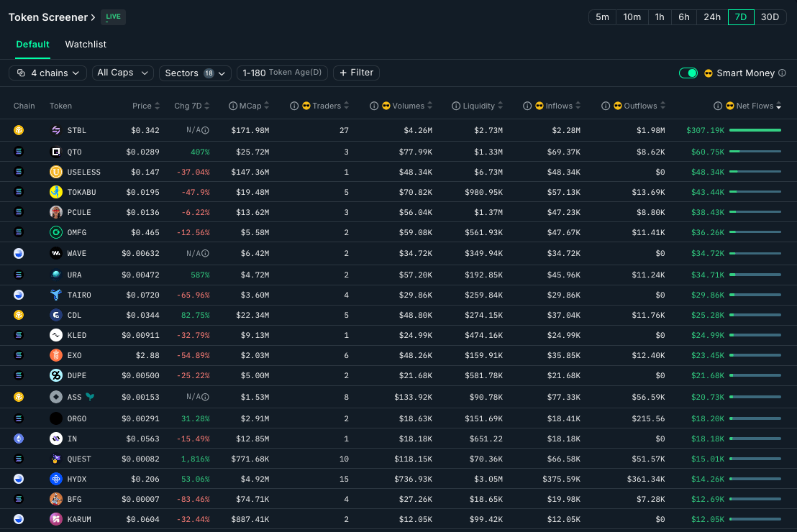The height and width of the screenshot is (532, 797).
Task: Select the 30D timeframe
Action: pos(770,17)
